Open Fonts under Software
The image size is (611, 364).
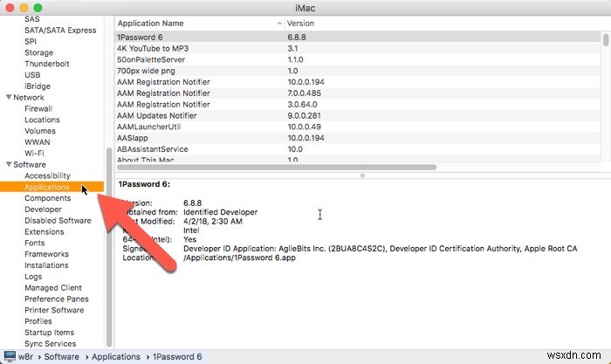(x=34, y=243)
